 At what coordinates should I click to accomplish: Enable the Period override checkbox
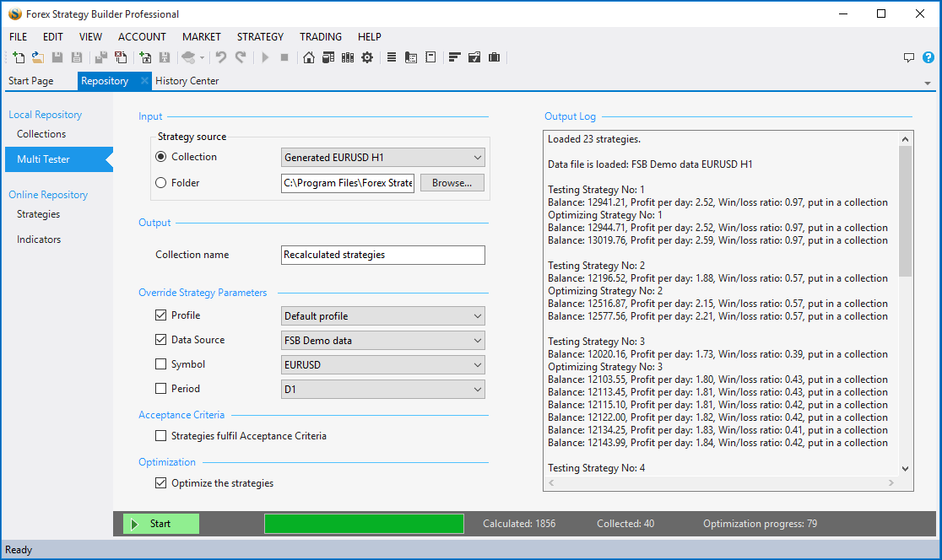click(160, 389)
